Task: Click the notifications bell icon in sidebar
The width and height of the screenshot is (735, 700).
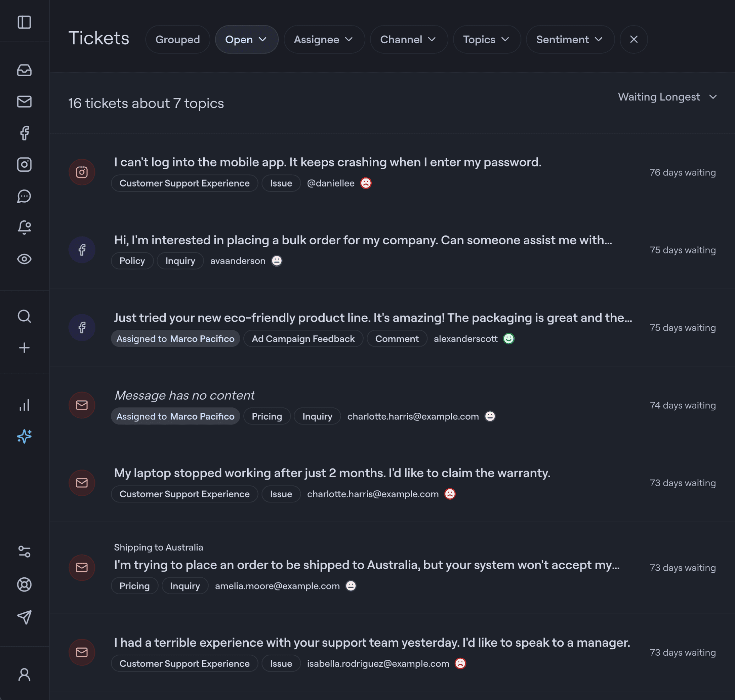Action: (x=24, y=227)
